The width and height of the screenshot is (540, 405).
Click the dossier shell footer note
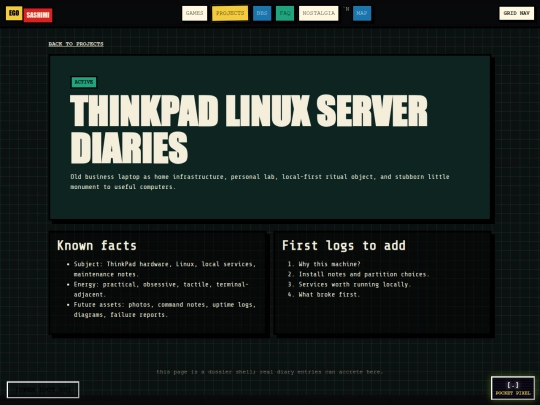pyautogui.click(x=270, y=372)
